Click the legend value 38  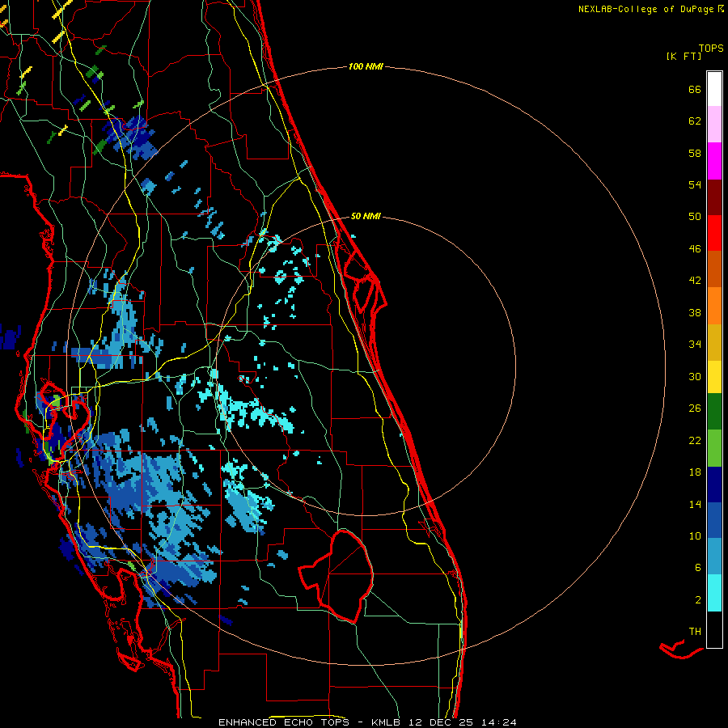(695, 312)
